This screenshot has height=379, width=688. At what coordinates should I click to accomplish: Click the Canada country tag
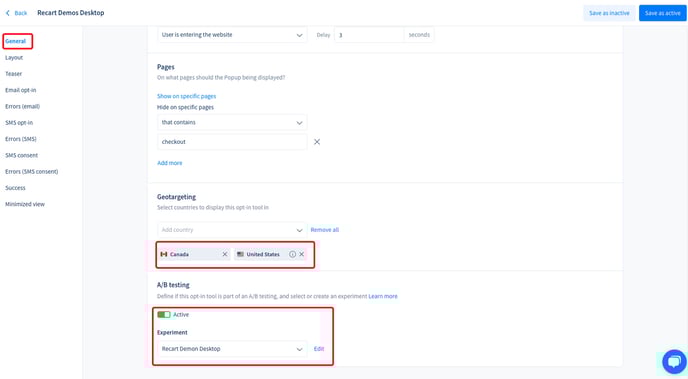coord(194,254)
